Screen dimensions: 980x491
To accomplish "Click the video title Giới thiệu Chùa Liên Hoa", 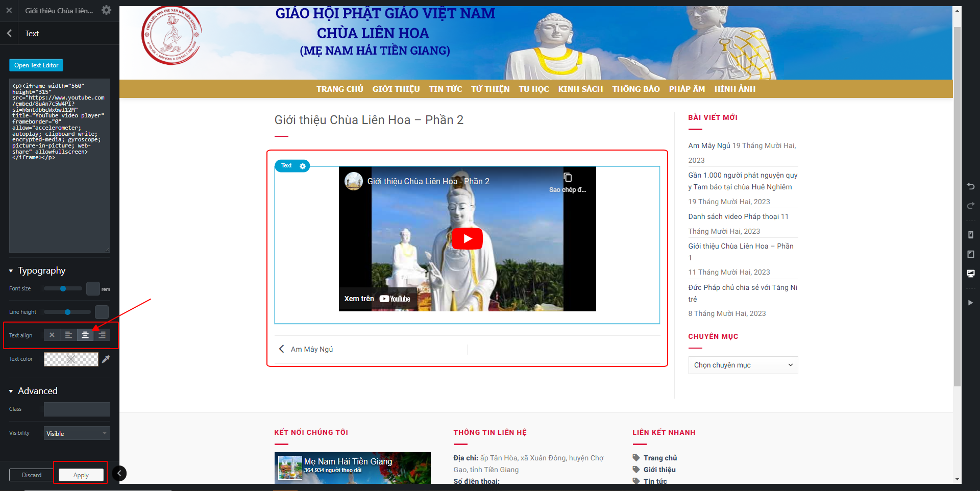I will point(428,181).
